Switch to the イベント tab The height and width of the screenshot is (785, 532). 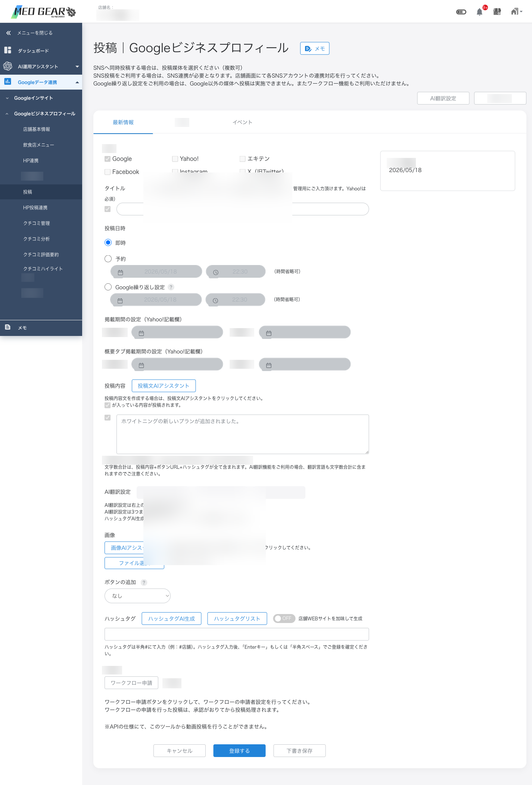tap(242, 122)
